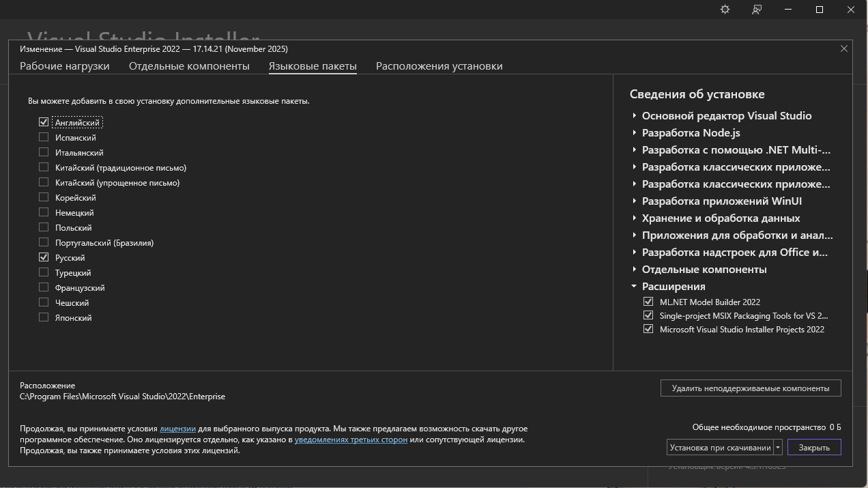Go to Расположения установки tab
Screen dimensions: 868x488
click(x=439, y=66)
